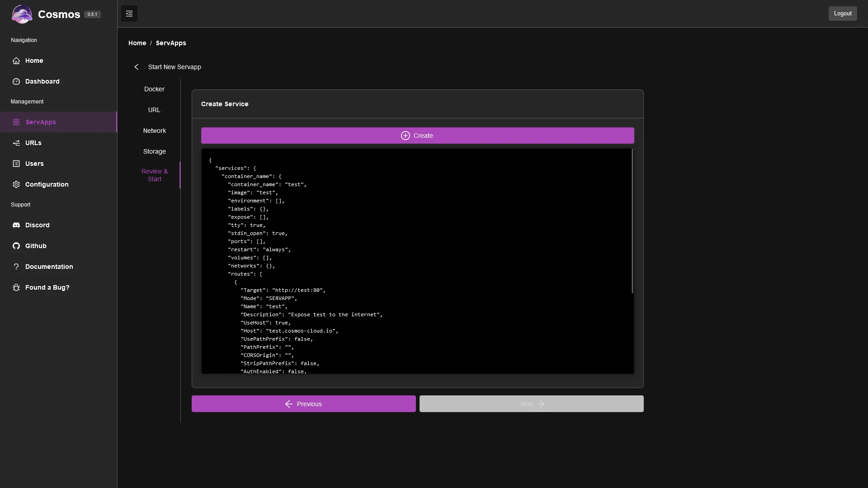
Task: Click the 0.5.1 version badge
Action: pos(92,14)
